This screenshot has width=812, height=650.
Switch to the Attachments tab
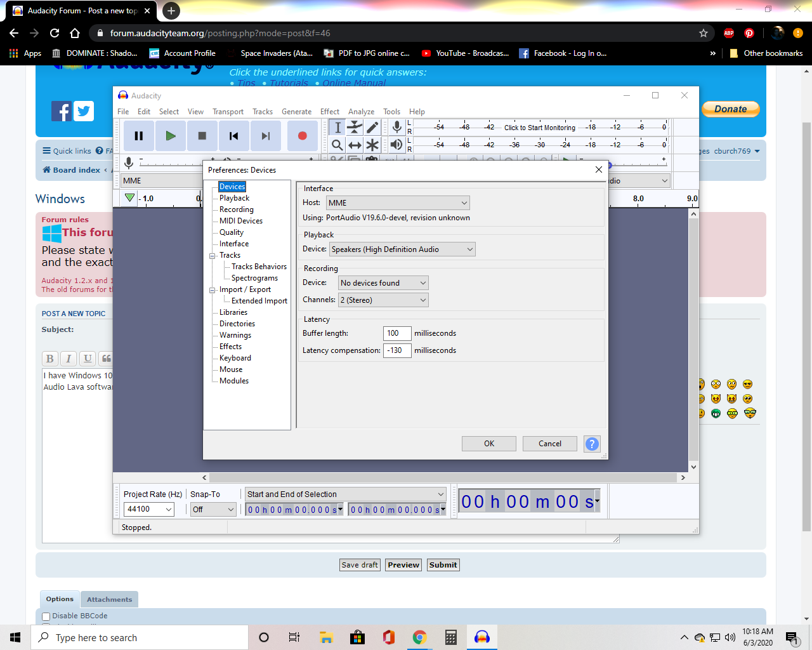[x=109, y=599]
